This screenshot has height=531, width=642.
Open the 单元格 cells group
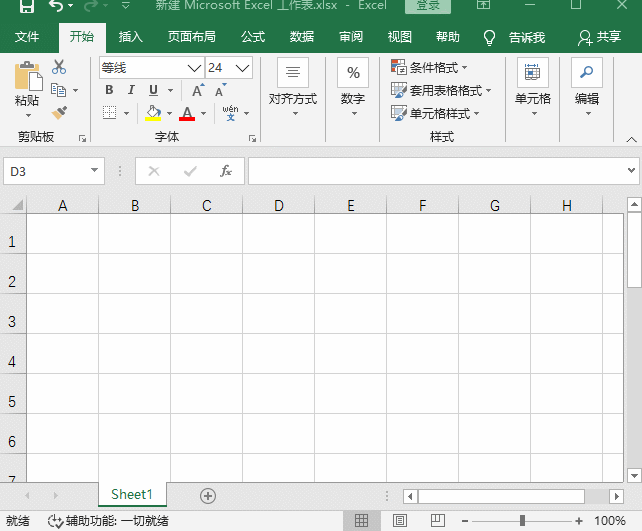(x=533, y=87)
